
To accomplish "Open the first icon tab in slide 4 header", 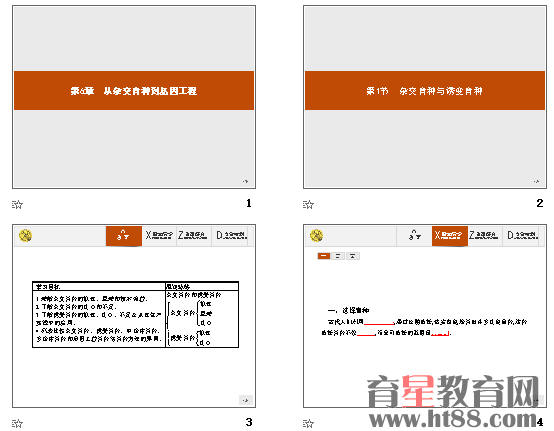I will click(414, 235).
